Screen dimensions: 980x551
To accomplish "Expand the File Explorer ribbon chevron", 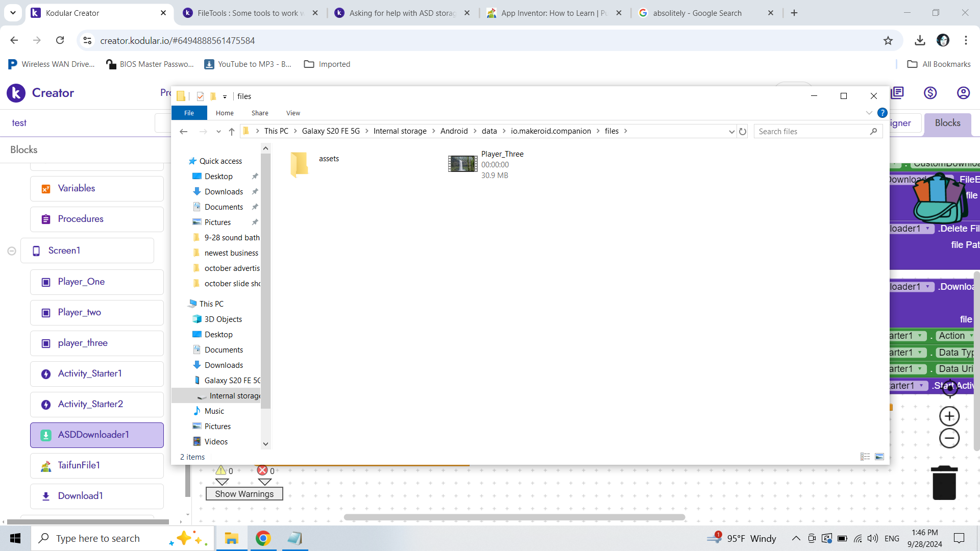I will pos(869,113).
